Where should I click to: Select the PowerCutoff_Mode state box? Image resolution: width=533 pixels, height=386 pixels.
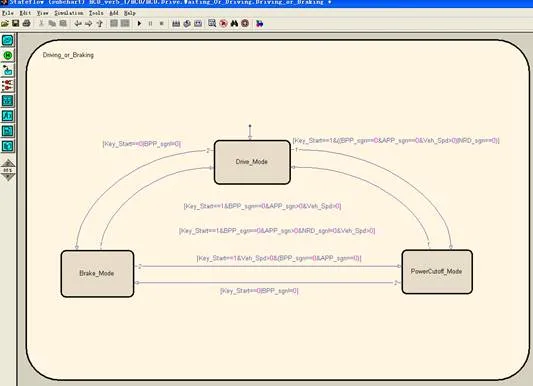coord(437,271)
